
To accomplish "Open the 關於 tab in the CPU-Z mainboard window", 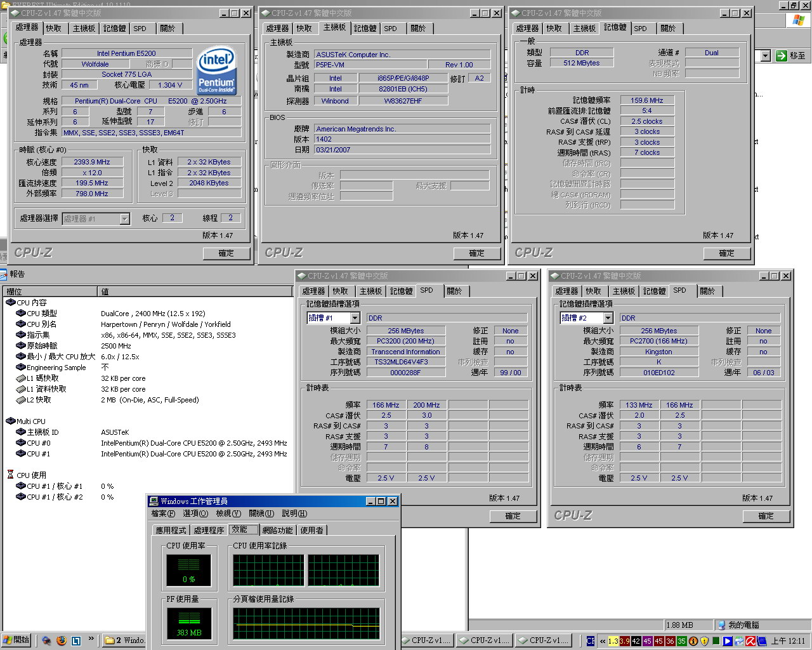I will [x=418, y=29].
